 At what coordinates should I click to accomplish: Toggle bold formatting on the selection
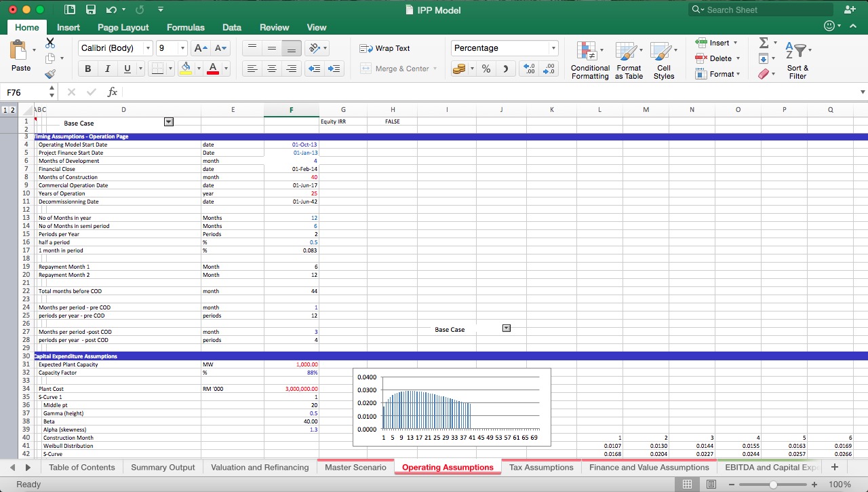[87, 69]
